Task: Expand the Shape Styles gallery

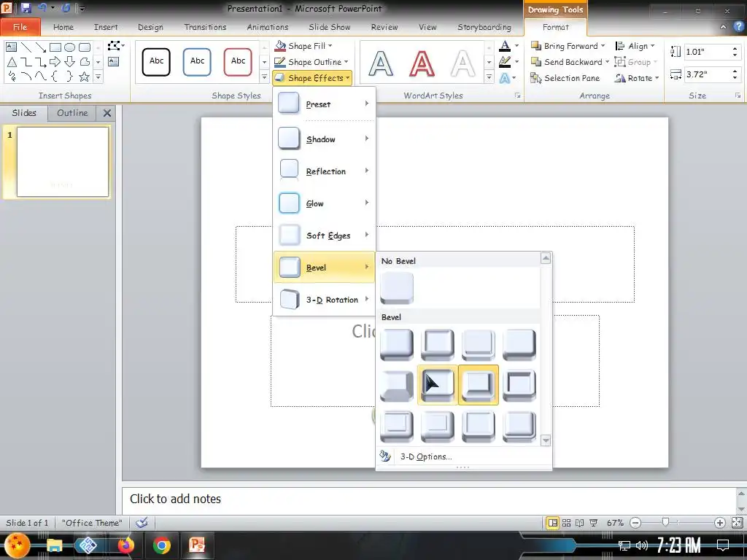Action: coord(264,77)
